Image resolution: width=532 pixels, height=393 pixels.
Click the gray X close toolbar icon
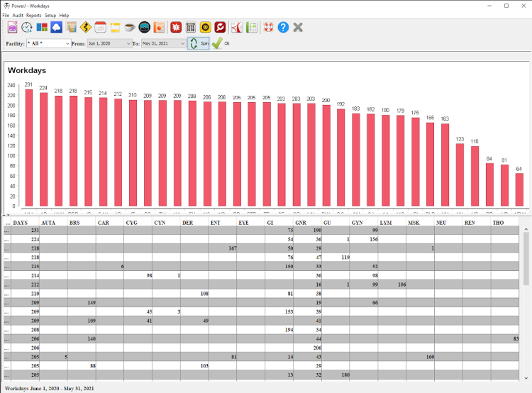click(x=298, y=28)
